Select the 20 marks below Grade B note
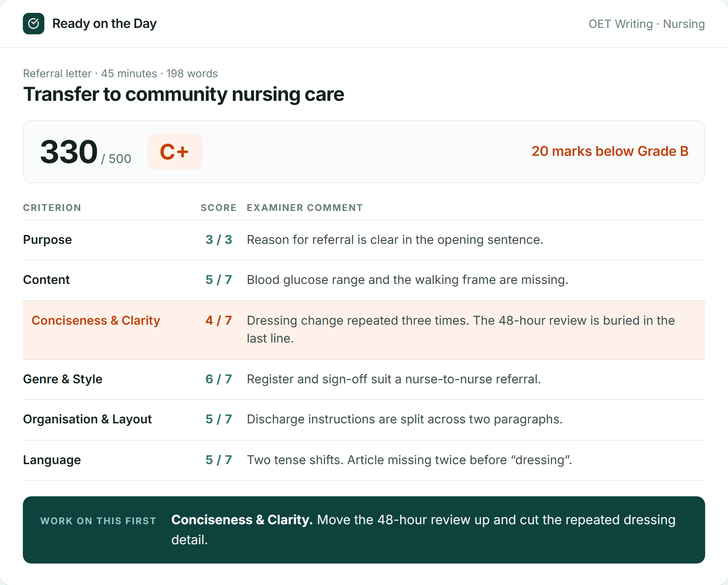Screen dimensions: 728x585 click(x=610, y=151)
